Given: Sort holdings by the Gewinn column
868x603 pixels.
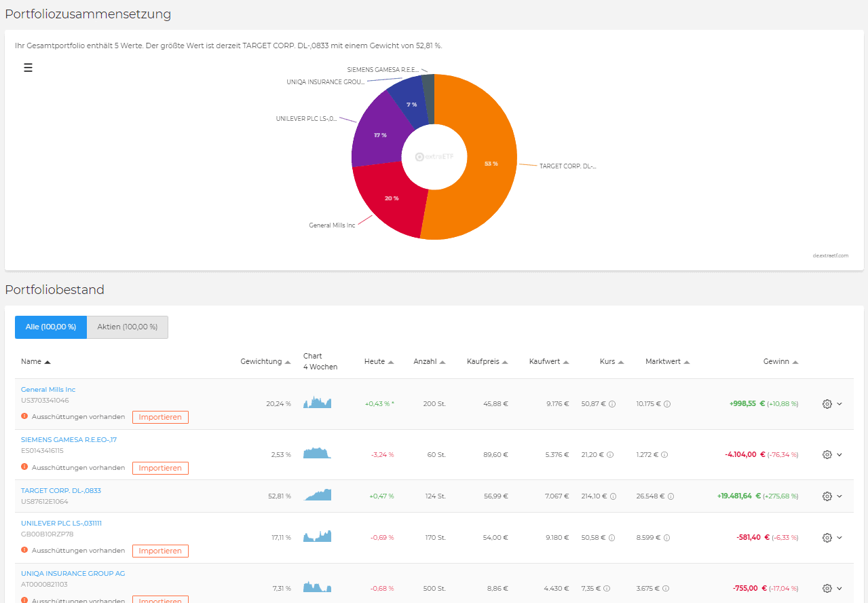Looking at the screenshot, I should [x=780, y=362].
